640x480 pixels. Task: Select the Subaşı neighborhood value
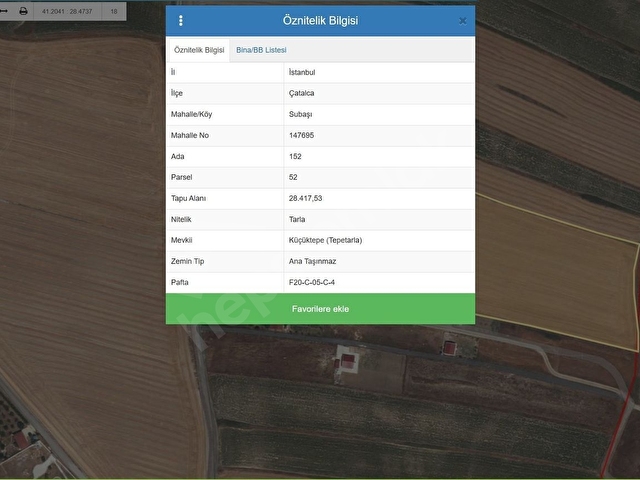coord(300,114)
